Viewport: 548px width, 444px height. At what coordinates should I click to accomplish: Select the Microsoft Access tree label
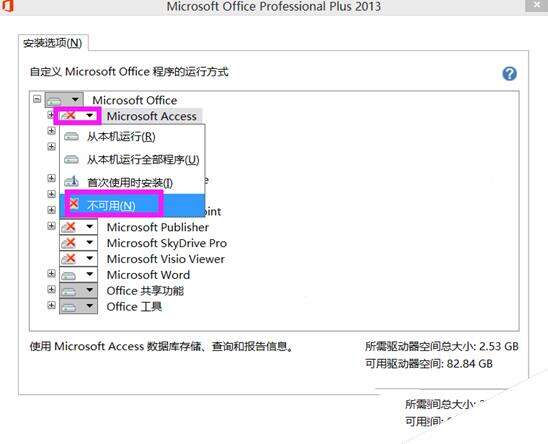(152, 116)
